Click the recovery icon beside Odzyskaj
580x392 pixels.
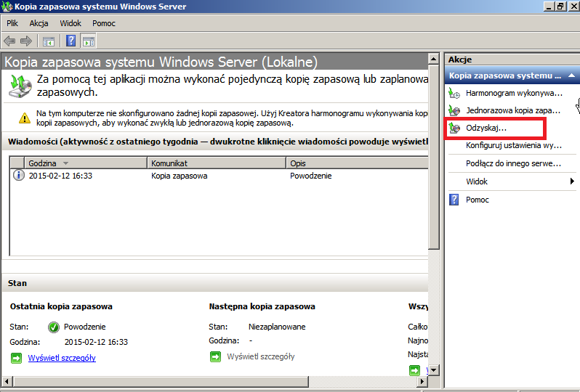coord(454,128)
